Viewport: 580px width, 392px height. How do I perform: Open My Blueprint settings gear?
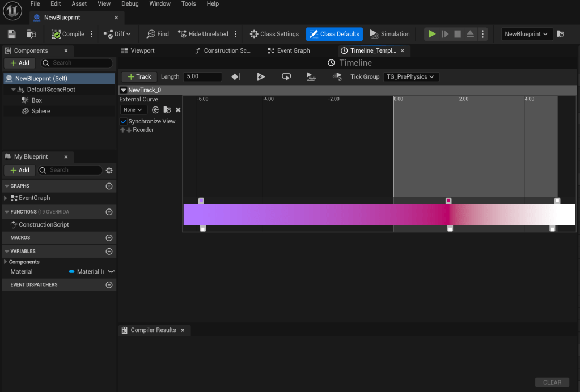click(x=109, y=170)
